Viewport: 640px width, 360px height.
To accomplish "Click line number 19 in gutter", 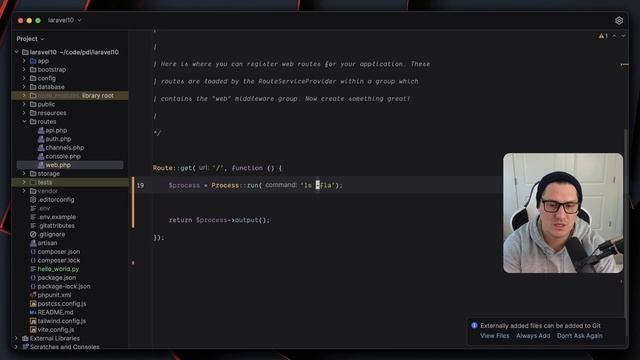I will [x=140, y=185].
